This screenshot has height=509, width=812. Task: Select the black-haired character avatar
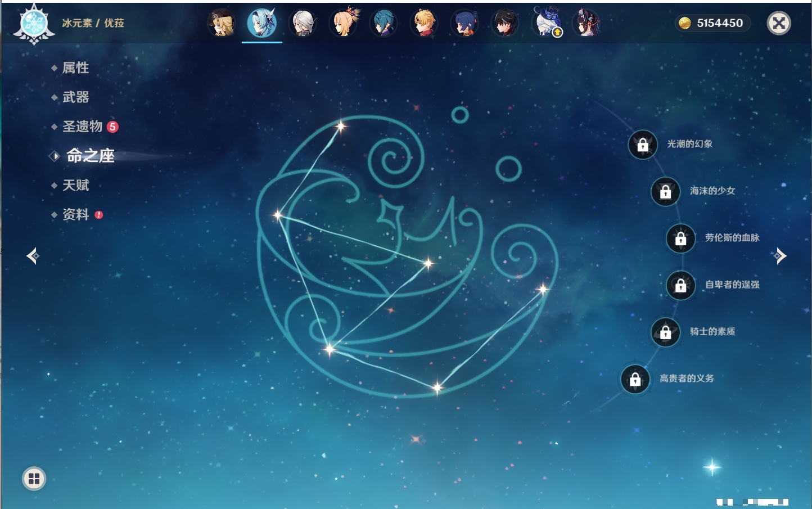pos(506,23)
